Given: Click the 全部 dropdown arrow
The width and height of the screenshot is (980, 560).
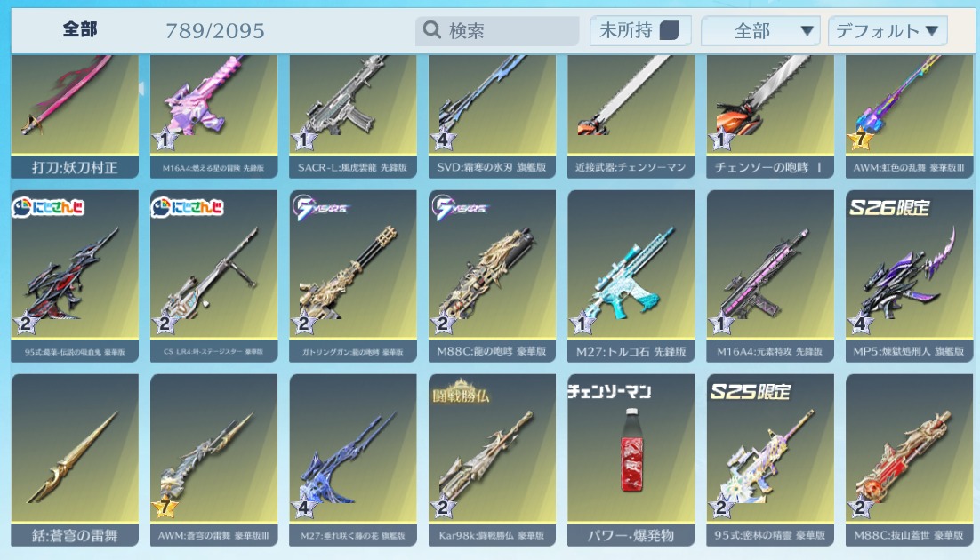Looking at the screenshot, I should tap(807, 30).
